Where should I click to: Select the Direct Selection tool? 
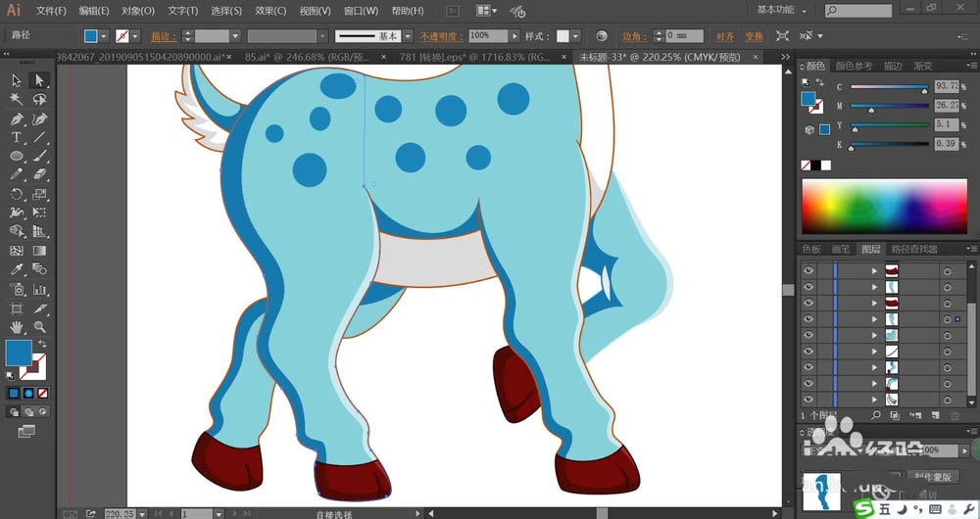pos(39,80)
